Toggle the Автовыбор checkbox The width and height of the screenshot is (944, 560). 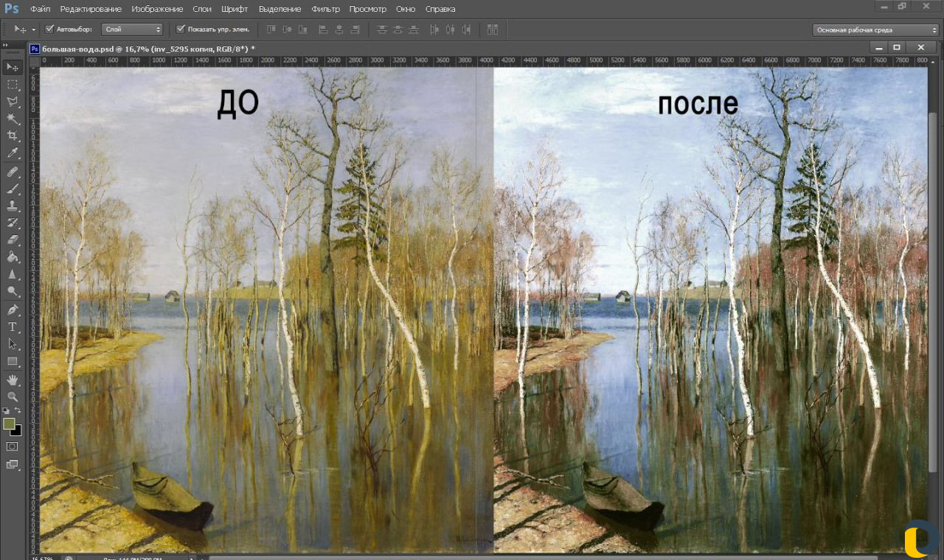coord(49,29)
